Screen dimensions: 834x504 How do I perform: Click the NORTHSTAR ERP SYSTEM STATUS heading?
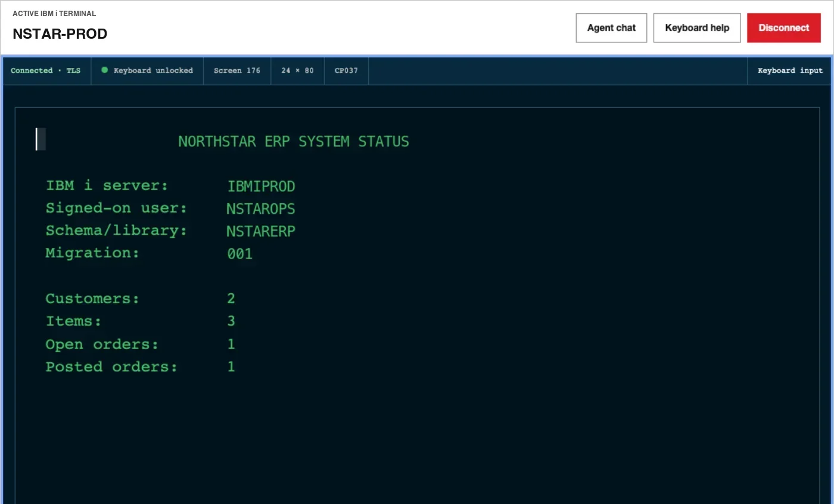(x=294, y=142)
